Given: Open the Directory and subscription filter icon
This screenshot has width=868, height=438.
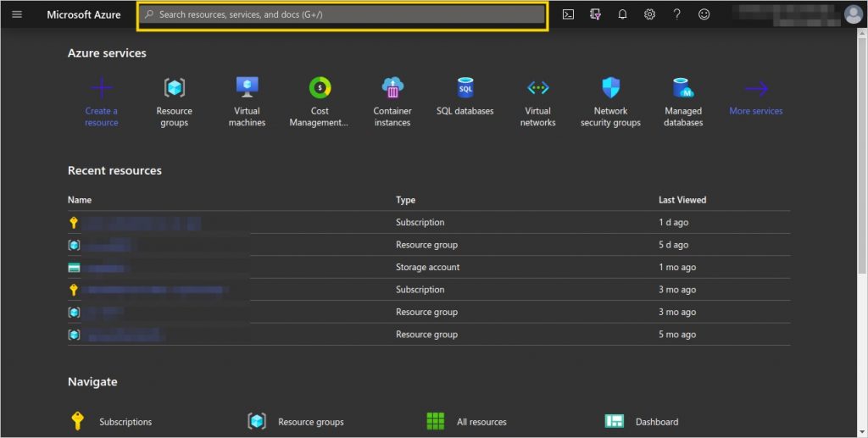Looking at the screenshot, I should point(595,15).
